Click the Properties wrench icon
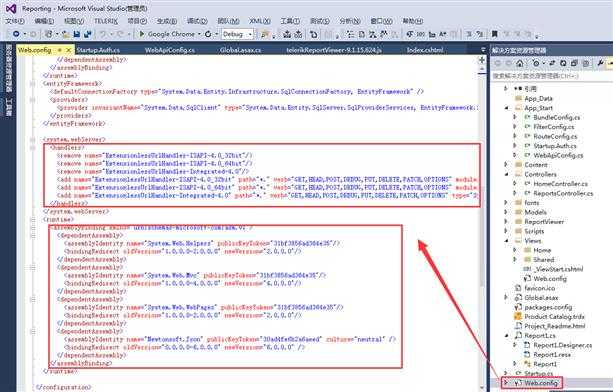Image resolution: width=613 pixels, height=392 pixels. pyautogui.click(x=600, y=63)
